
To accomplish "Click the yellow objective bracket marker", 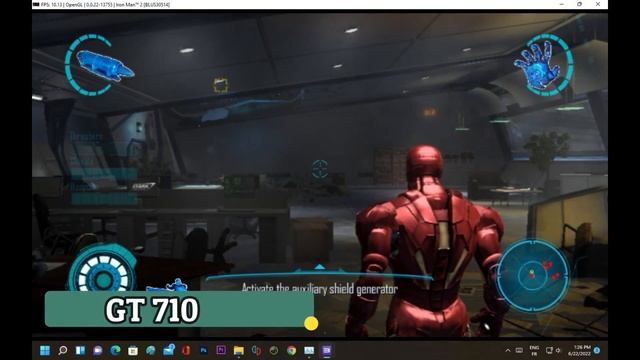I will (221, 85).
